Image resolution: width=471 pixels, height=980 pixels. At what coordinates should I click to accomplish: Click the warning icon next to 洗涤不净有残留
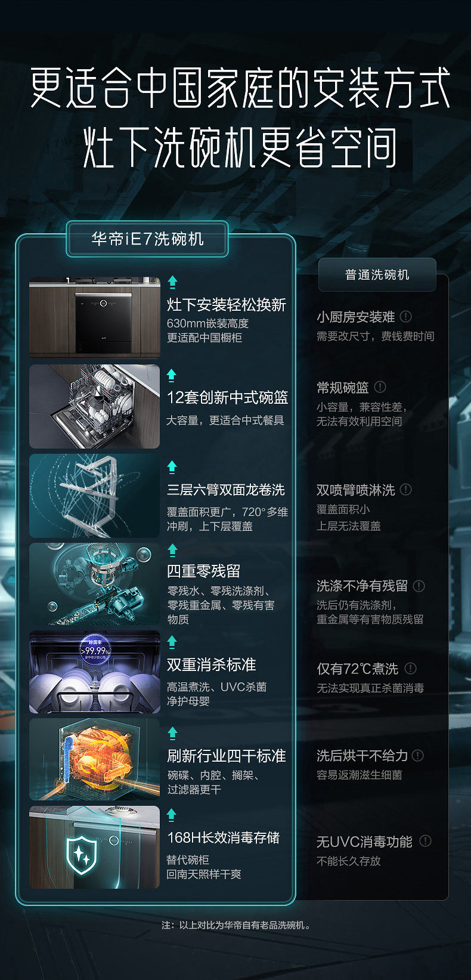coord(419,586)
